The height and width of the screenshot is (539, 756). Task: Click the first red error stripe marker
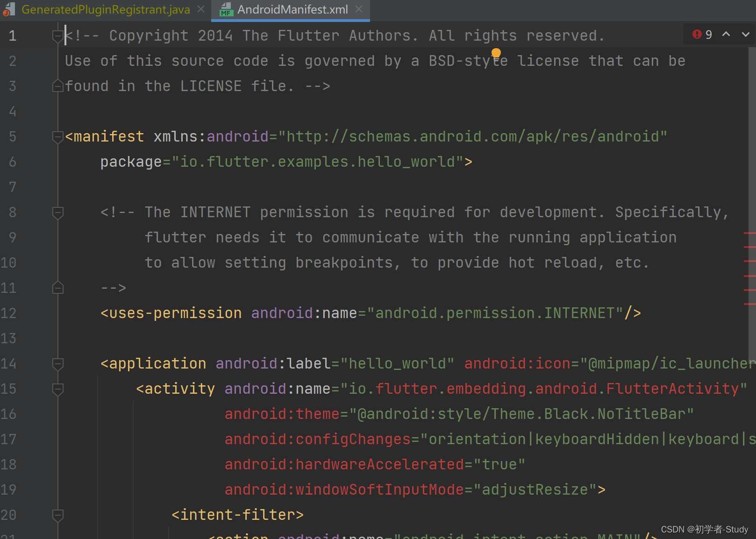coord(749,233)
